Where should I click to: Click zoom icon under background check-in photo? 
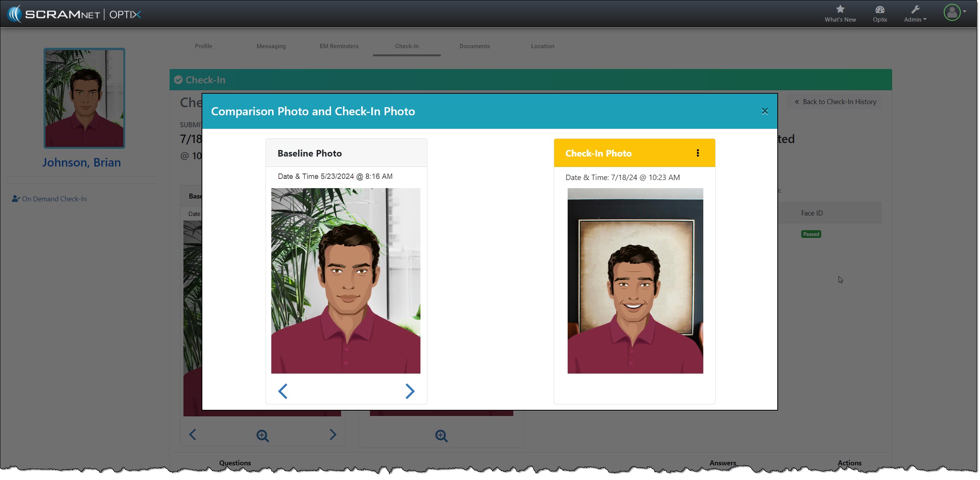click(x=441, y=436)
